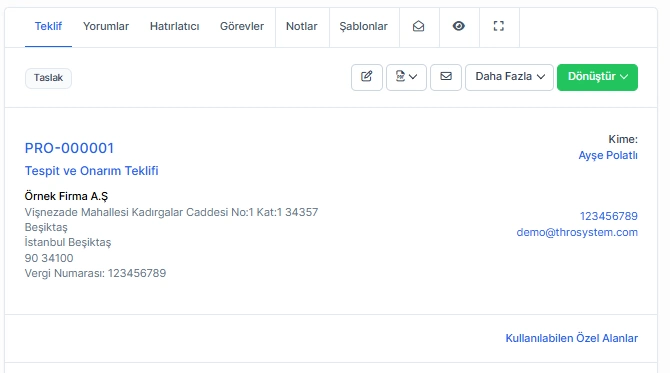Open the Şablonlar tab

click(364, 26)
